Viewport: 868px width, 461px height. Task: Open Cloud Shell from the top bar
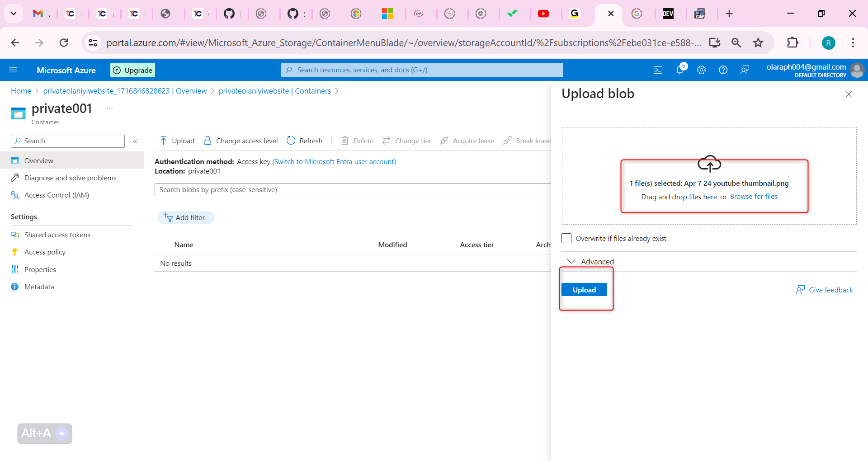(658, 70)
